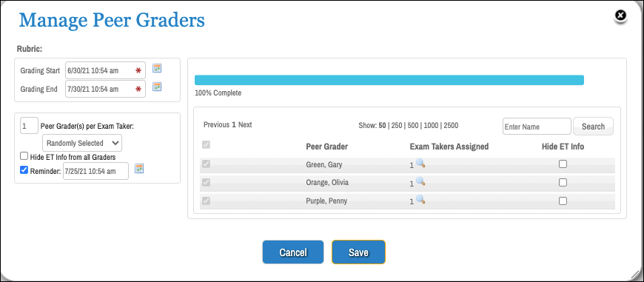View exam takers assigned to Purple, Penny
The width and height of the screenshot is (644, 282).
(x=420, y=200)
